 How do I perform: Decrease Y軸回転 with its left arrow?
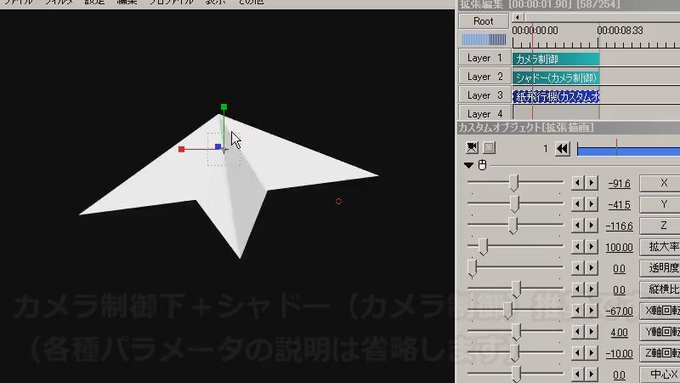pyautogui.click(x=577, y=331)
